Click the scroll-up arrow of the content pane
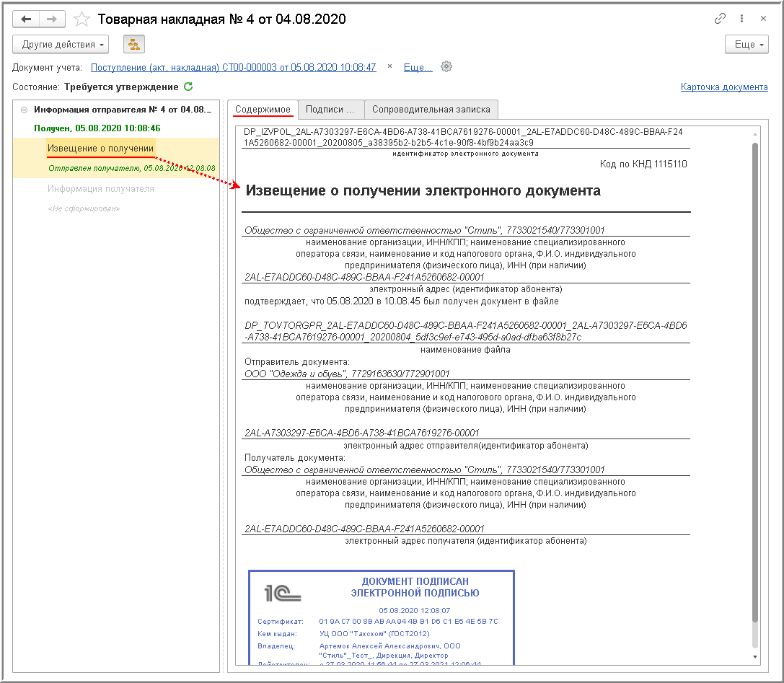The width and height of the screenshot is (784, 683). (x=755, y=134)
